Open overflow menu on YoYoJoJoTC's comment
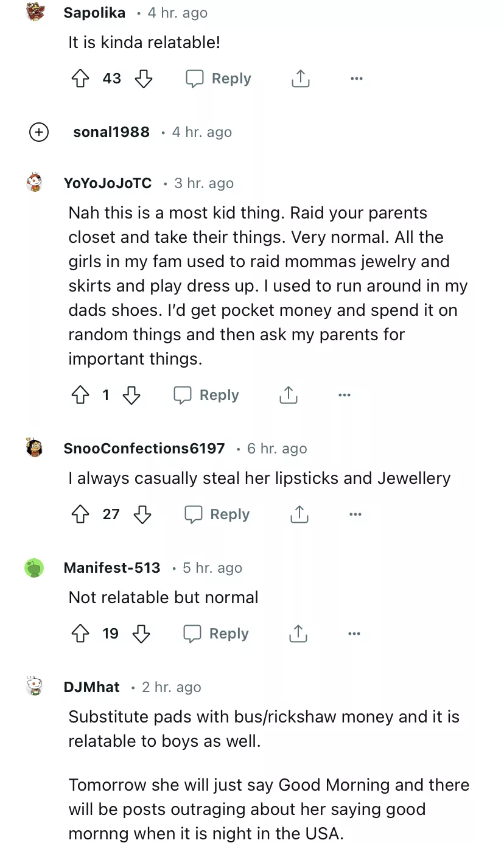 (345, 395)
